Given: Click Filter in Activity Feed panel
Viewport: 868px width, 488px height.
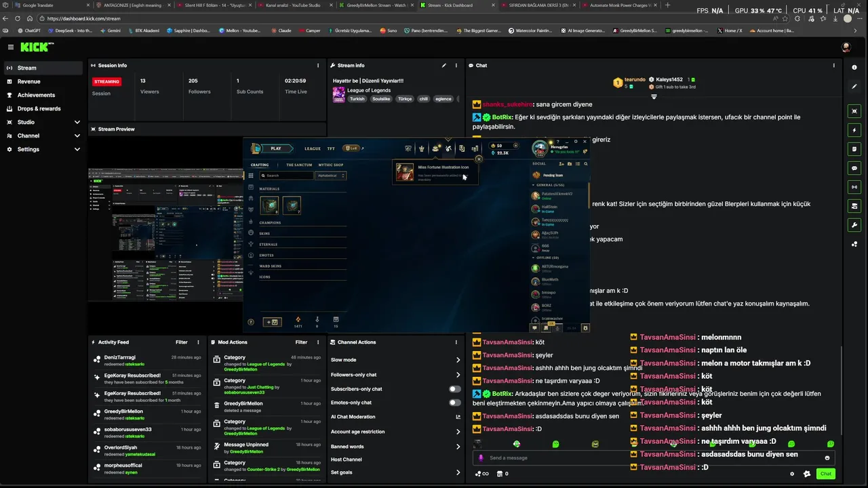Looking at the screenshot, I should coord(182,342).
